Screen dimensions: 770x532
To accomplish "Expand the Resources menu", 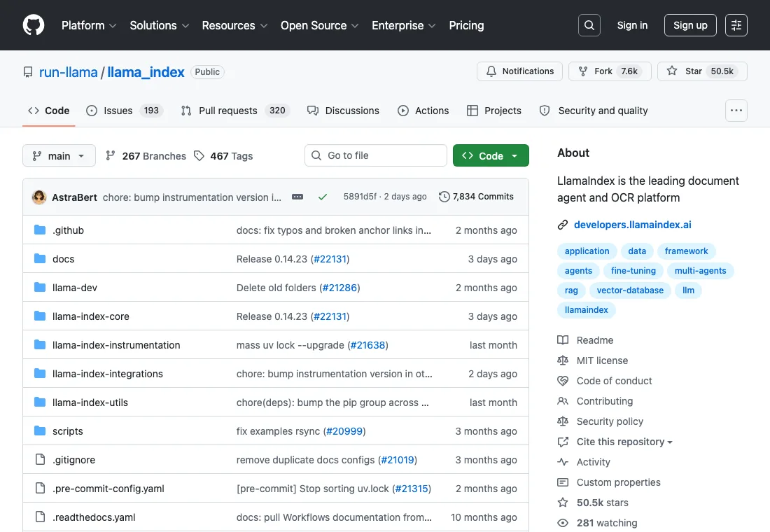I will (234, 25).
